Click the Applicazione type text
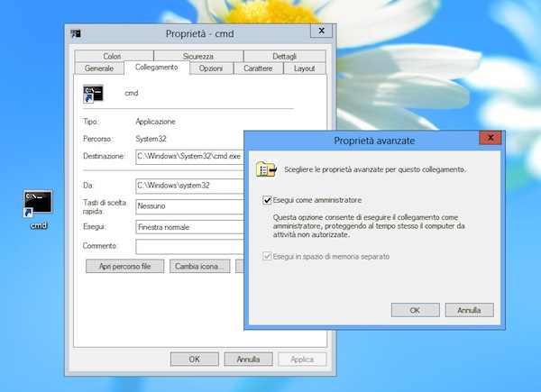The height and width of the screenshot is (392, 541). point(155,122)
